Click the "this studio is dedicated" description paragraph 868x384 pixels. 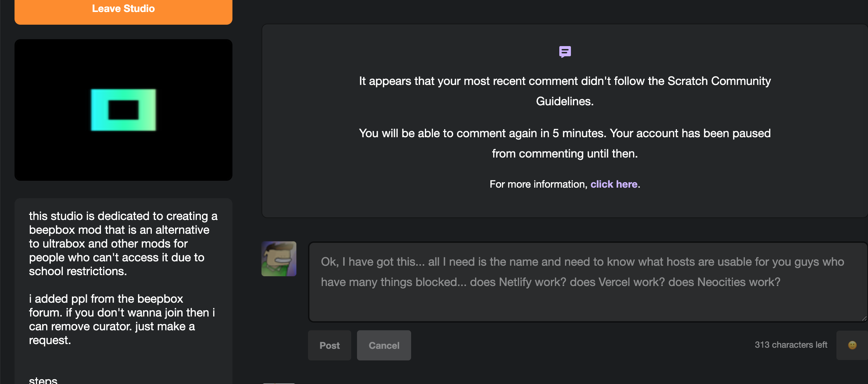pos(123,244)
